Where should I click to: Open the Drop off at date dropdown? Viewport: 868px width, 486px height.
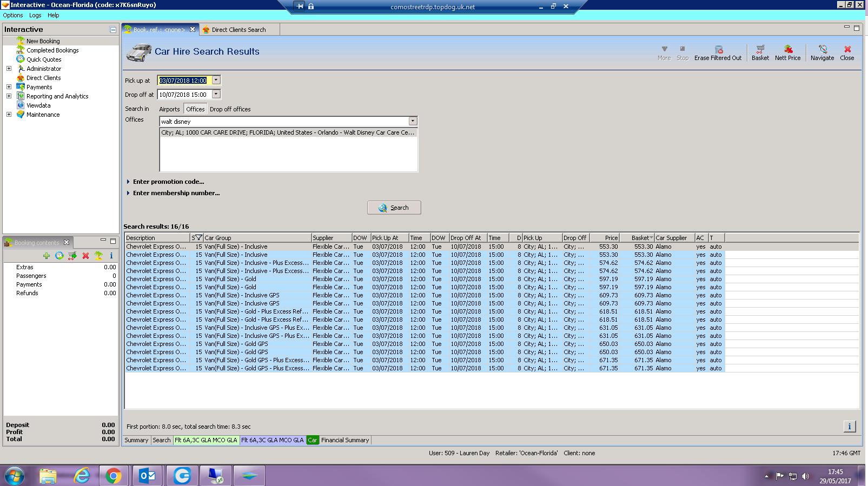point(216,94)
